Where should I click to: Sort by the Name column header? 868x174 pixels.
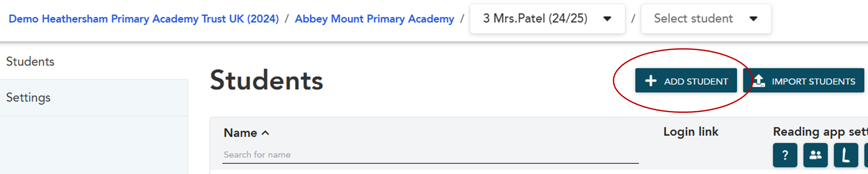240,133
